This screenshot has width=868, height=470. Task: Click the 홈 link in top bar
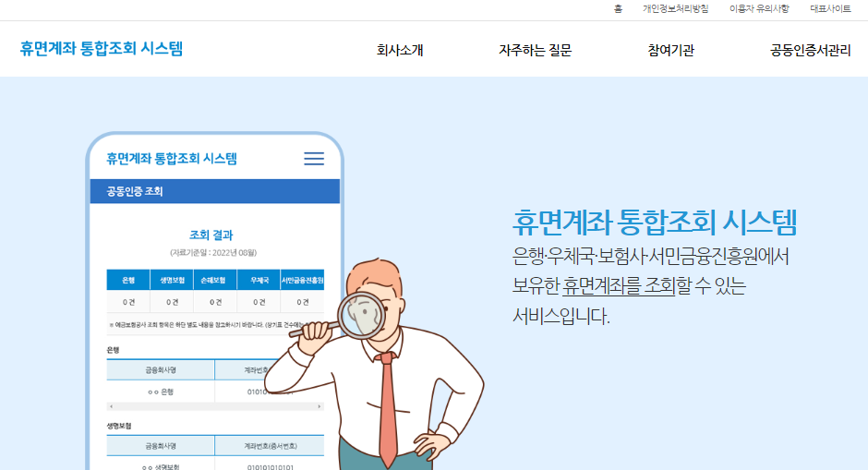618,9
